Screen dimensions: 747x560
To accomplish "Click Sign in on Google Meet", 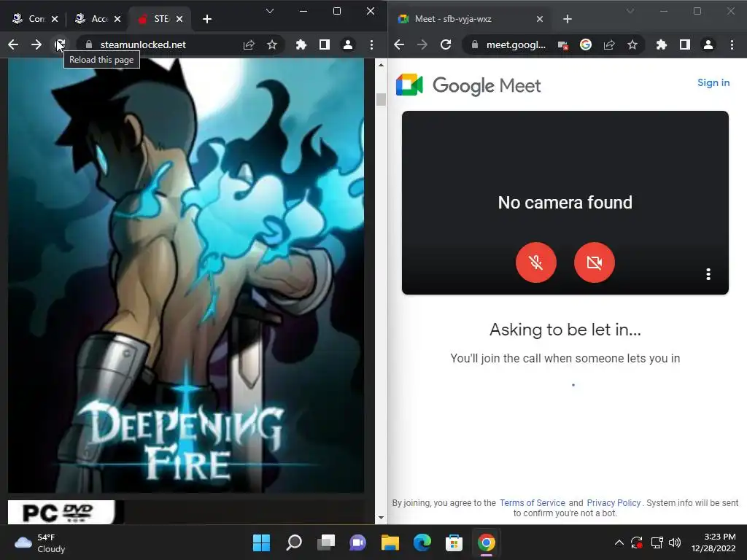I will click(x=713, y=83).
